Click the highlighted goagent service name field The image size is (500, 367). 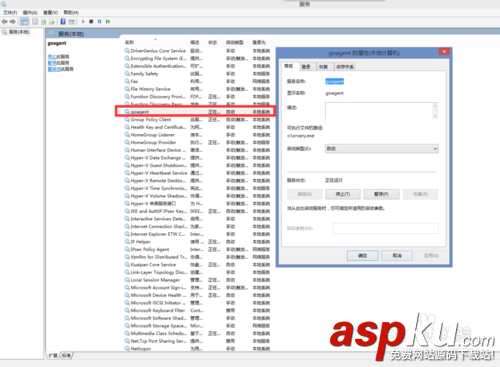click(x=334, y=81)
